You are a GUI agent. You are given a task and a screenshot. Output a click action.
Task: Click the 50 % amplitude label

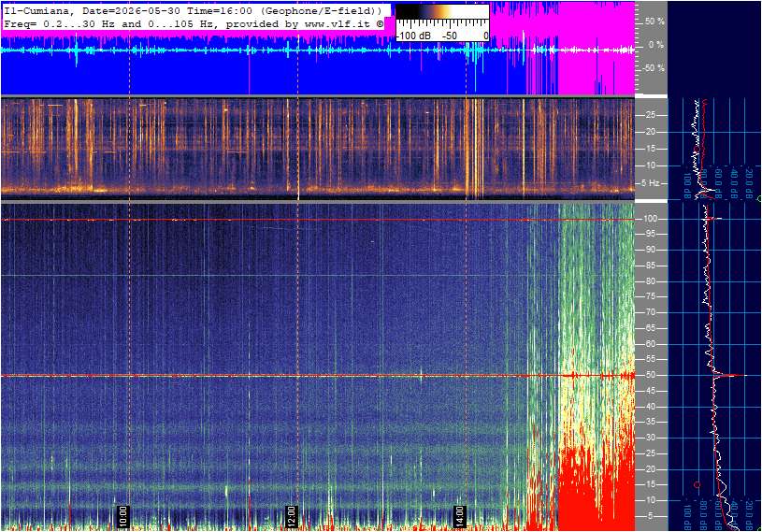coord(654,22)
